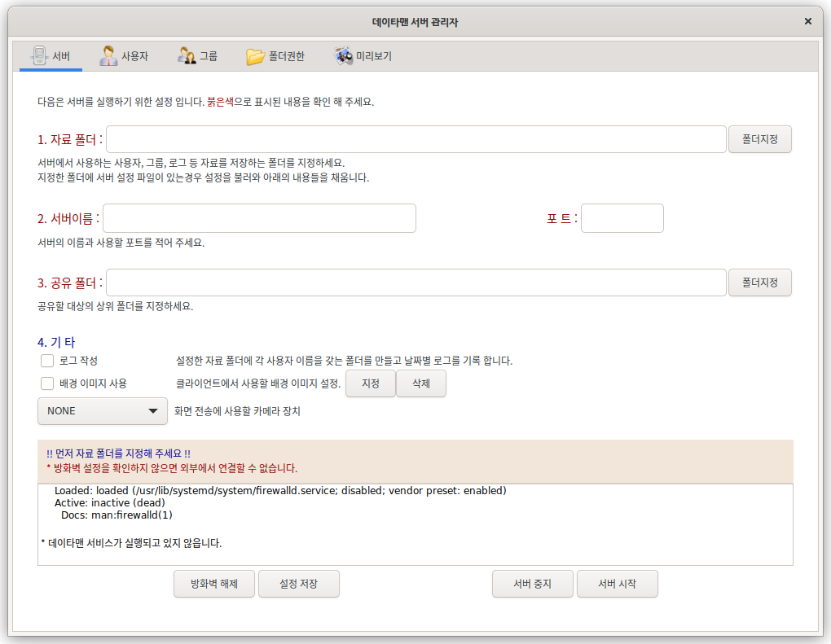Viewport: 831px width, 644px height.
Task: Close the 데이타맨 서버 관리자 window
Action: click(x=807, y=21)
